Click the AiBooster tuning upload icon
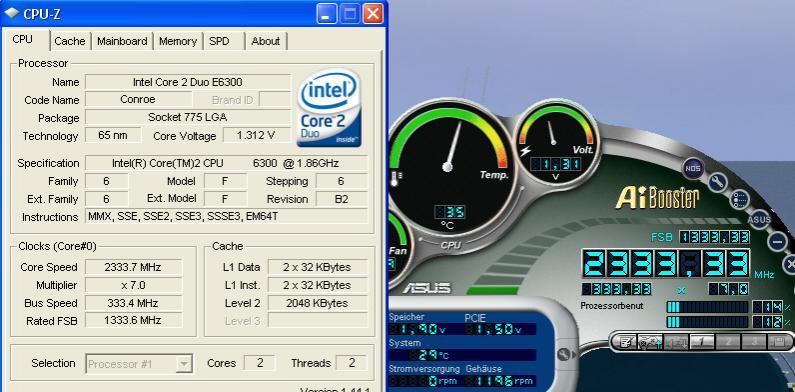 tap(650, 342)
